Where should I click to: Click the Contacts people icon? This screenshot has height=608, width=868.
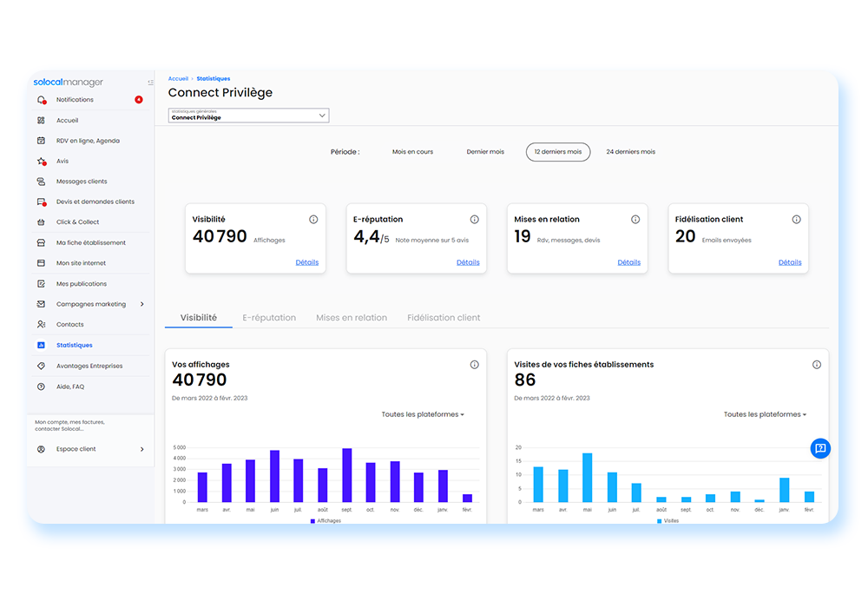[x=41, y=325]
